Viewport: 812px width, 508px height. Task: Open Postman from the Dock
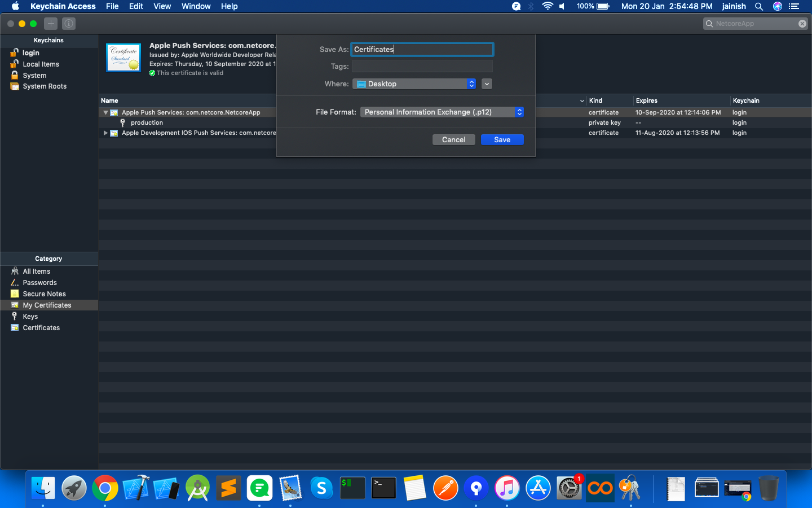pyautogui.click(x=445, y=488)
